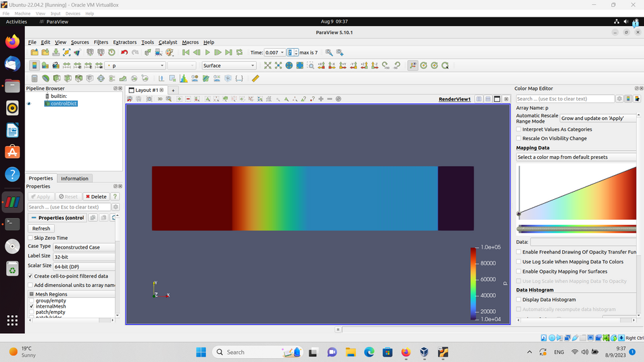Click the Undo arrow icon
644x362 pixels.
click(124, 52)
